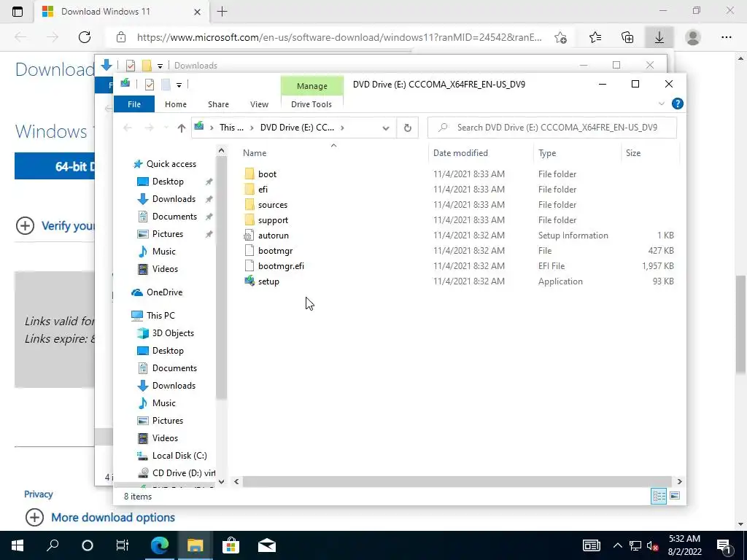Image resolution: width=747 pixels, height=560 pixels.
Task: Expand breadcrumb arrow after This PC
Action: 252,128
